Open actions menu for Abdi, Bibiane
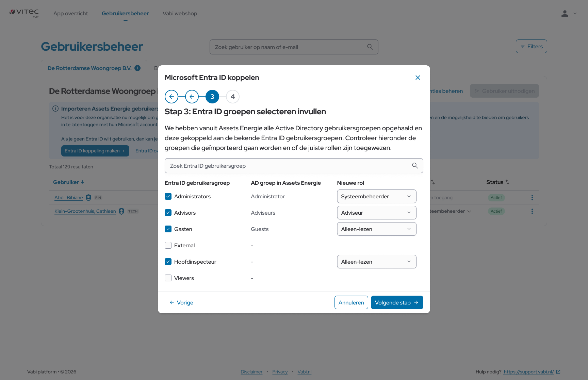The image size is (588, 380). pyautogui.click(x=532, y=198)
